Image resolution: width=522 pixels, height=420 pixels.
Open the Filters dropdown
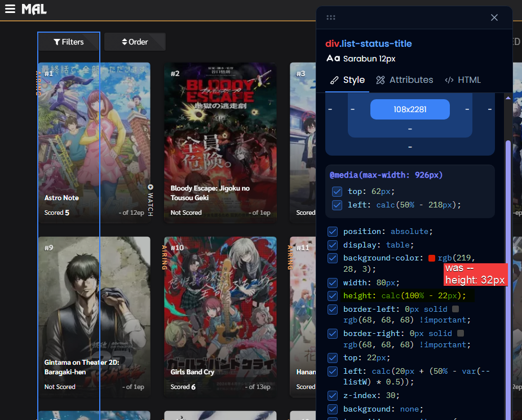[x=69, y=42]
